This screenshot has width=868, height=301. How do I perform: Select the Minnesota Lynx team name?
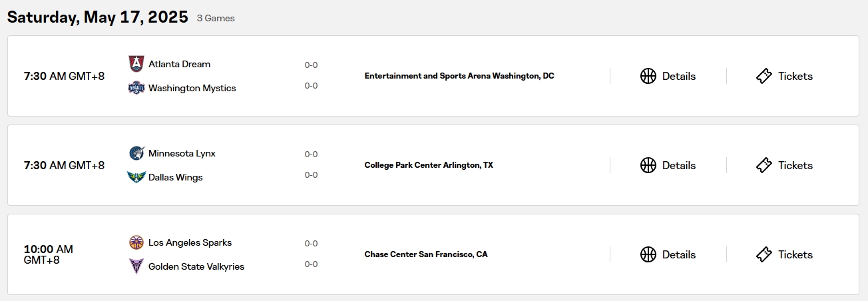click(182, 153)
